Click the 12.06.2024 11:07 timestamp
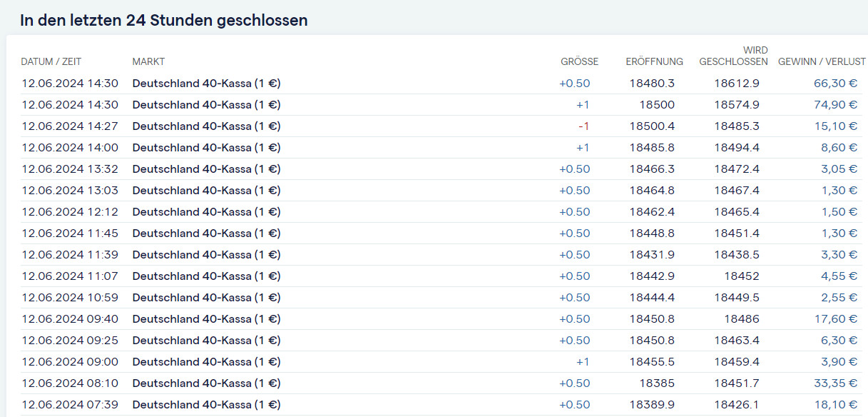The image size is (868, 417). 70,276
